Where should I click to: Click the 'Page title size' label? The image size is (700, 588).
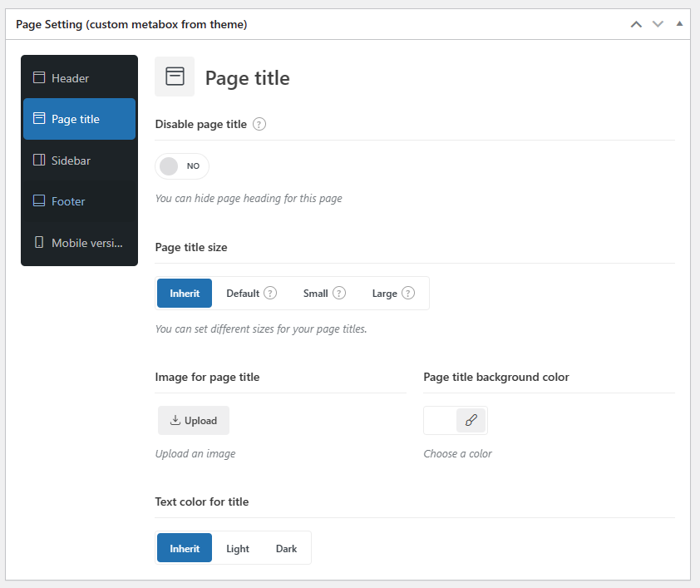[x=191, y=247]
